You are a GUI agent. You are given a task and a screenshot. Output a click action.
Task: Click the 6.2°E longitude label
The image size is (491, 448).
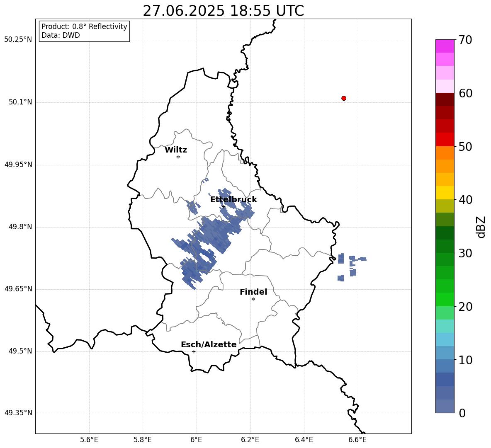(x=250, y=440)
